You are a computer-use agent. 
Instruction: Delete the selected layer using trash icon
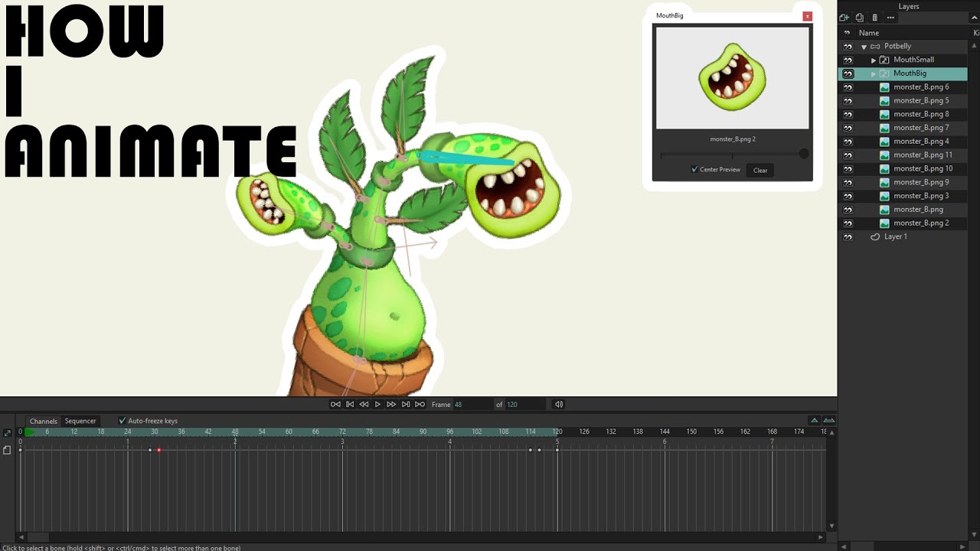[875, 18]
